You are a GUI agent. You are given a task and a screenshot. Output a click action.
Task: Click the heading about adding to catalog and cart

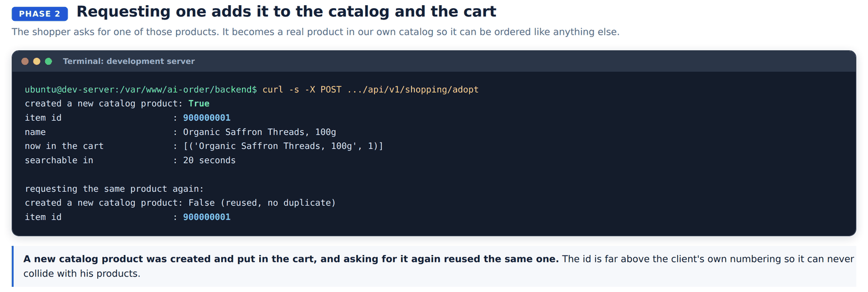point(286,12)
